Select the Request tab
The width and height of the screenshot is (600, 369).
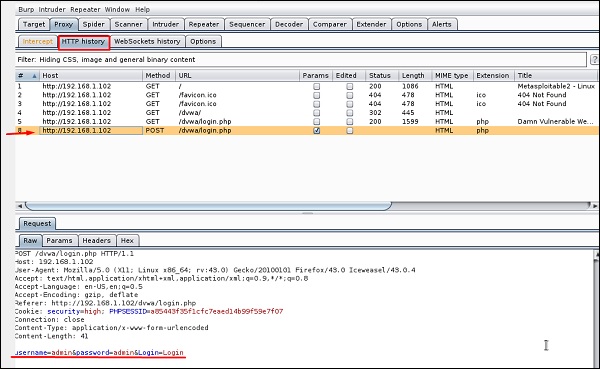click(37, 224)
